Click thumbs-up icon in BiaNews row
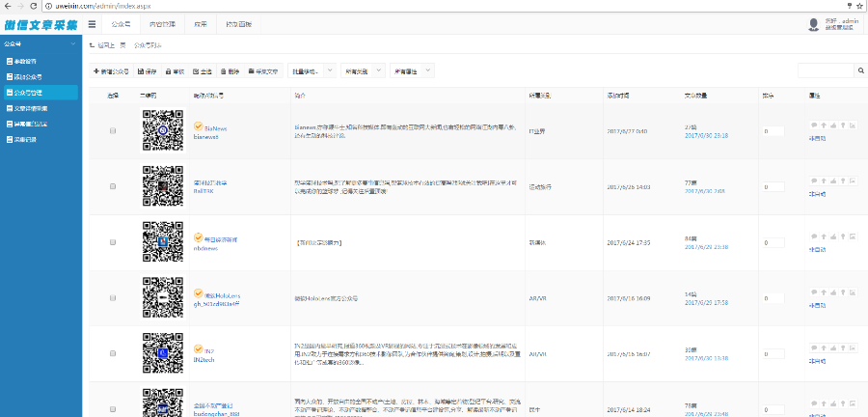 click(833, 125)
